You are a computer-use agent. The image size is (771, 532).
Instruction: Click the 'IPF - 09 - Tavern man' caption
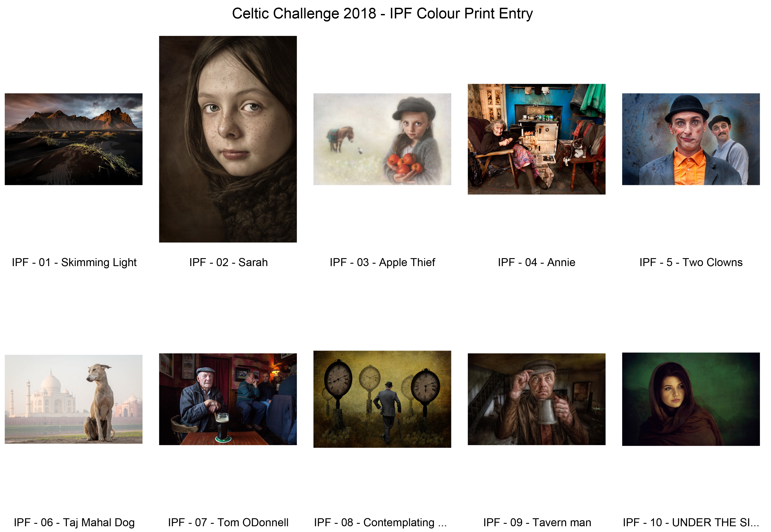(537, 523)
